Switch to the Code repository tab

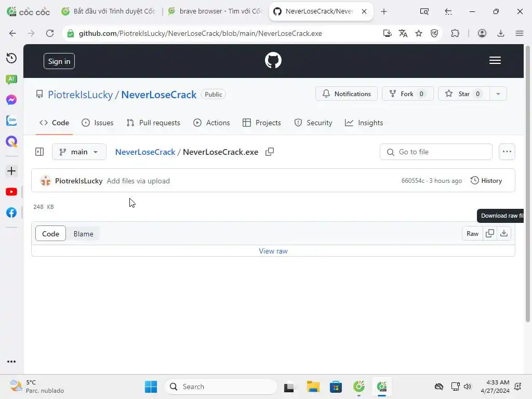pyautogui.click(x=54, y=123)
